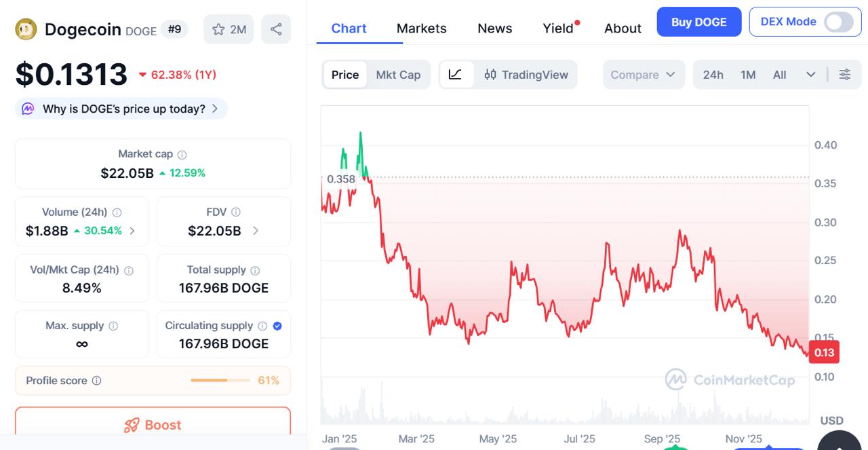Screen dimensions: 868x450
Task: Click Market cap info icon
Action: coord(182,155)
